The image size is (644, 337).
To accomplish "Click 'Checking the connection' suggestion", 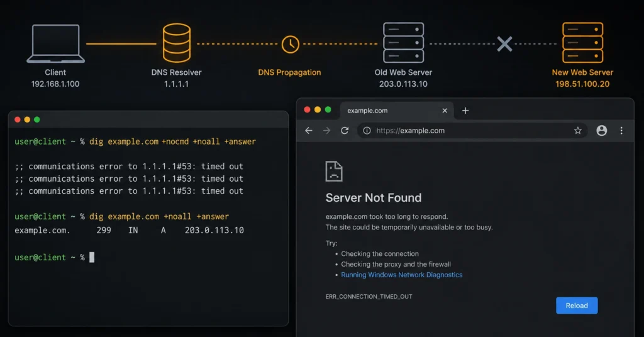I will pyautogui.click(x=380, y=253).
